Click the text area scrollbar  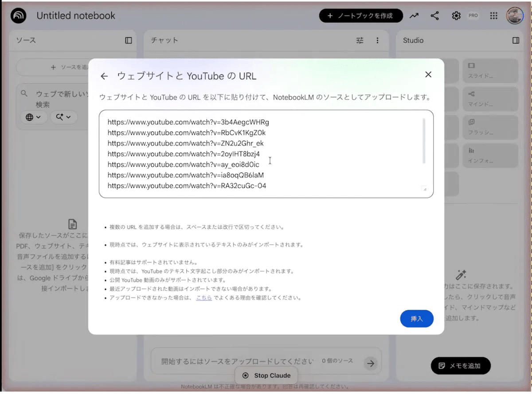tap(424, 141)
